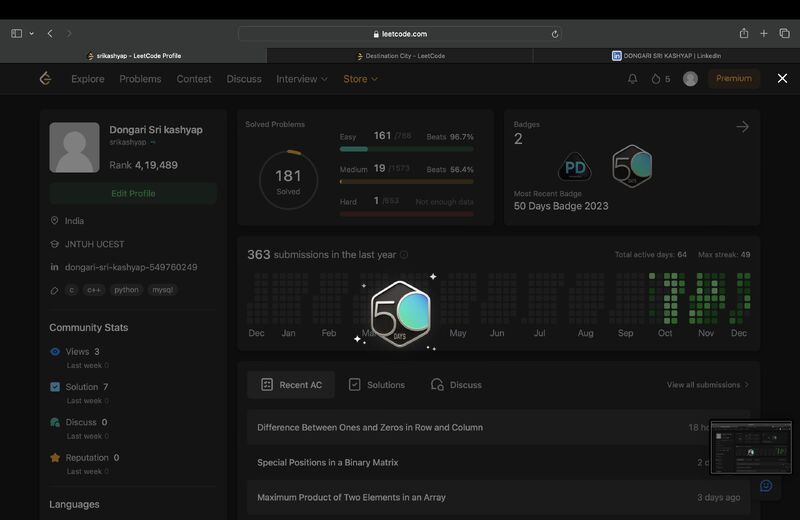
Task: Click the Safari sidebar toggle icon
Action: pos(16,34)
